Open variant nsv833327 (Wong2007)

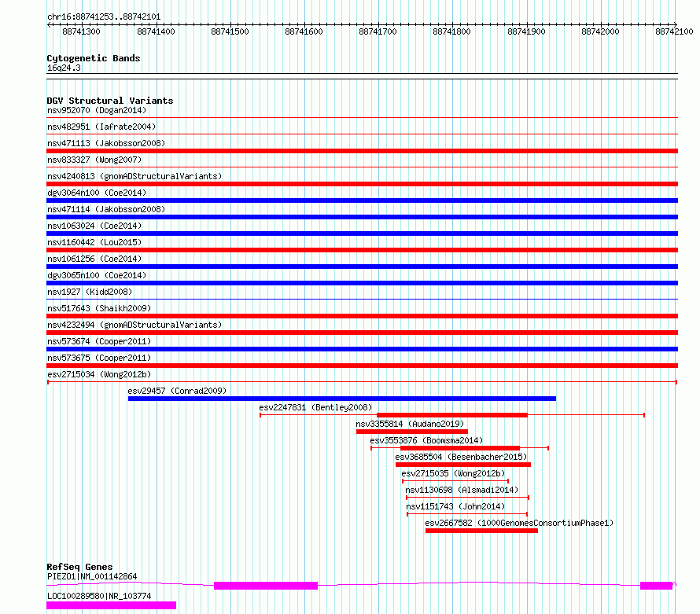pos(94,160)
